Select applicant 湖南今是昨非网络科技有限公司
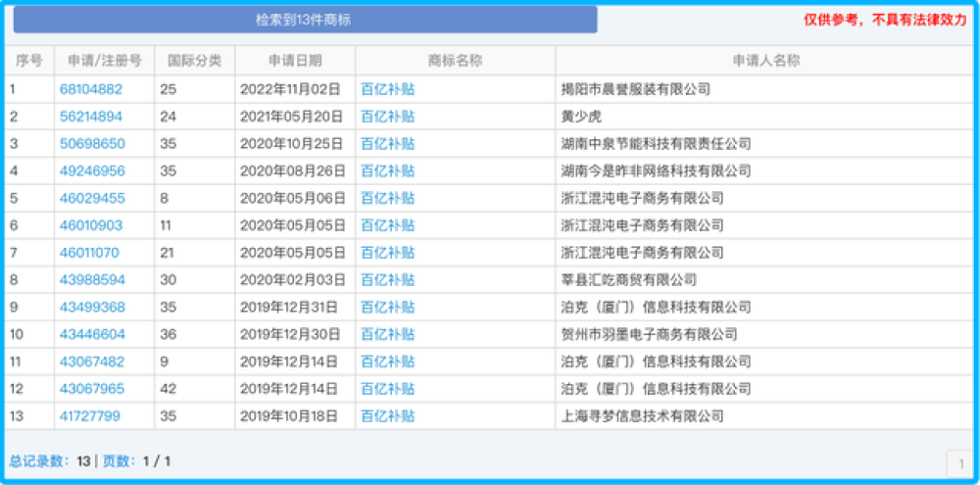 point(657,171)
